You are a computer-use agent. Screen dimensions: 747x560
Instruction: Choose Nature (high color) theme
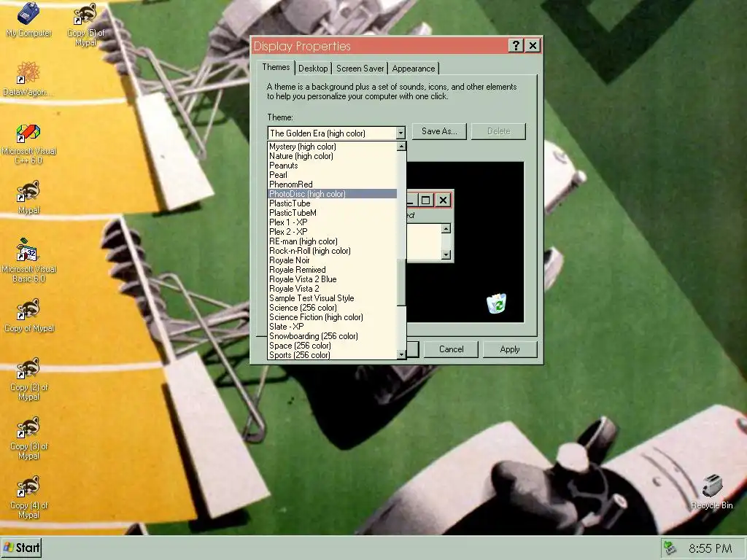[333, 156]
